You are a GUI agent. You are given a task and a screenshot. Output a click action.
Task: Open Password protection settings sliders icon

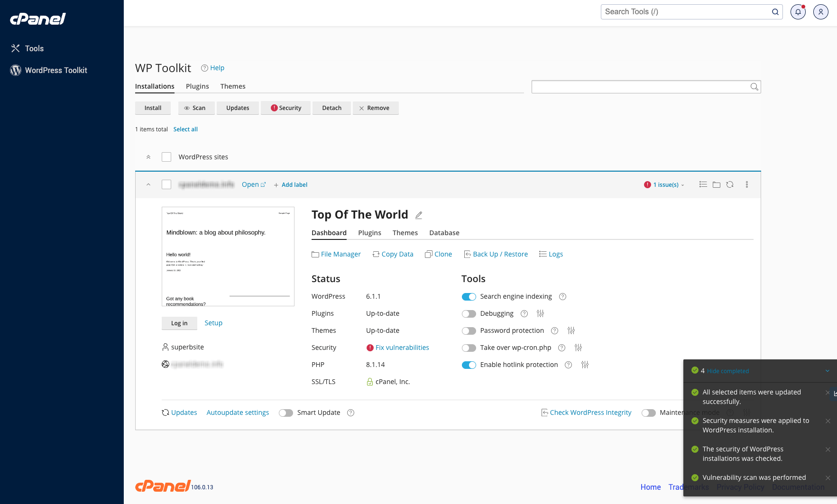click(571, 330)
